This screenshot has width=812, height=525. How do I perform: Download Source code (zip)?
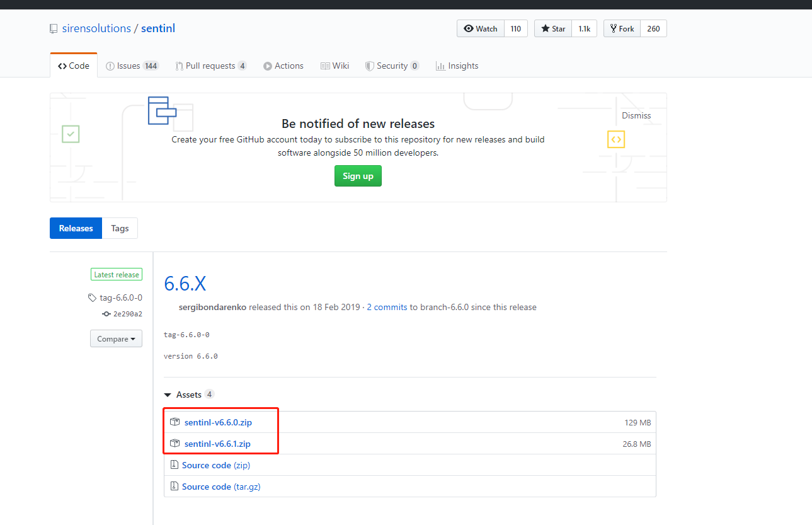point(216,465)
